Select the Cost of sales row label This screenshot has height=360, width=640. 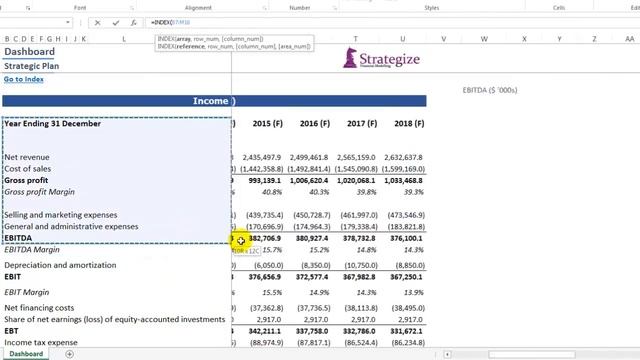tap(27, 169)
